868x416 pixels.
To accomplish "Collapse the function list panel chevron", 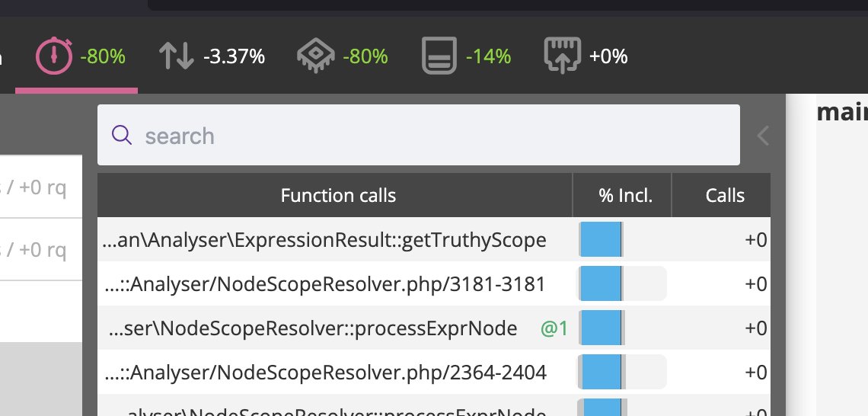I will pos(763,135).
